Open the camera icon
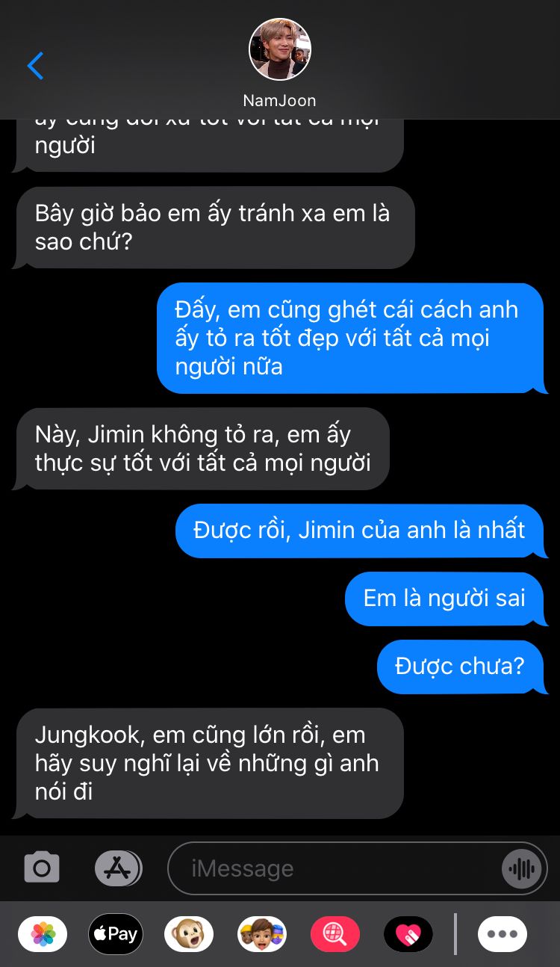Viewport: 560px width, 967px height. point(42,868)
